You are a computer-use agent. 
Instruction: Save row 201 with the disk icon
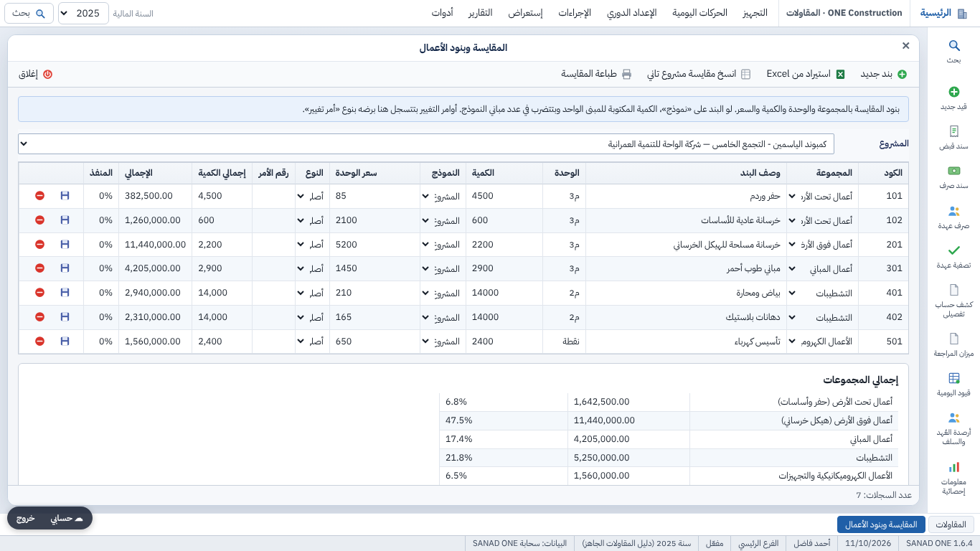tap(65, 245)
